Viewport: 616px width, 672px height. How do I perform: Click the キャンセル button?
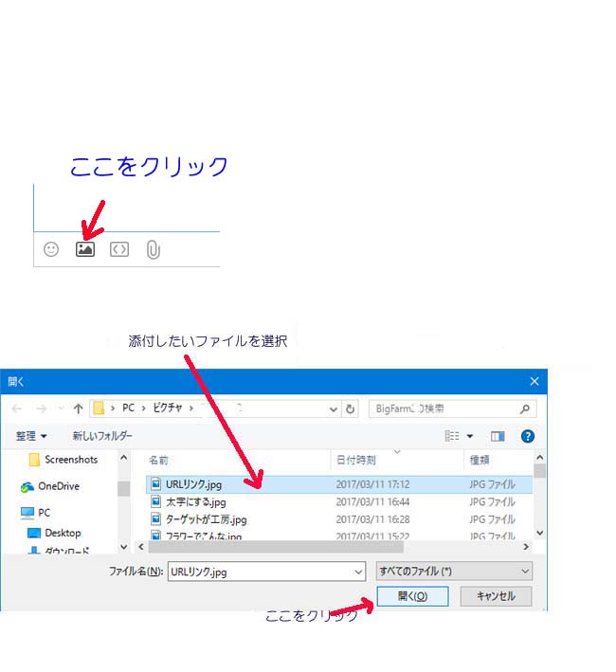(x=496, y=596)
